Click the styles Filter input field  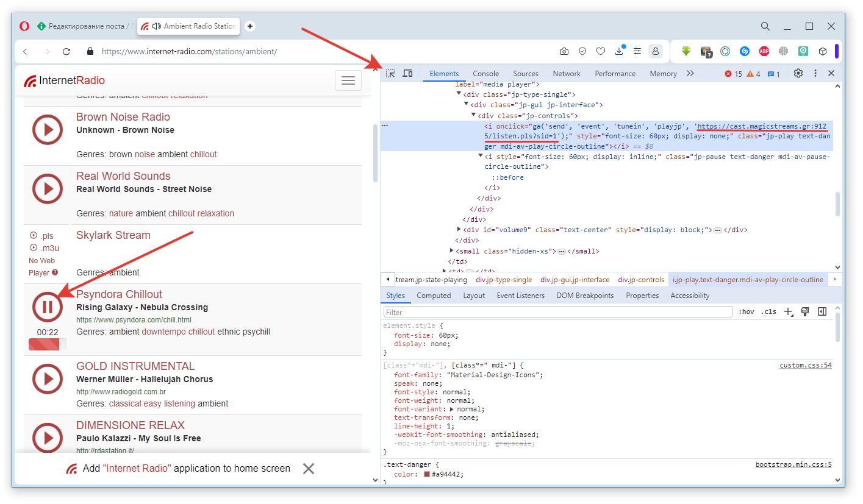click(x=557, y=312)
